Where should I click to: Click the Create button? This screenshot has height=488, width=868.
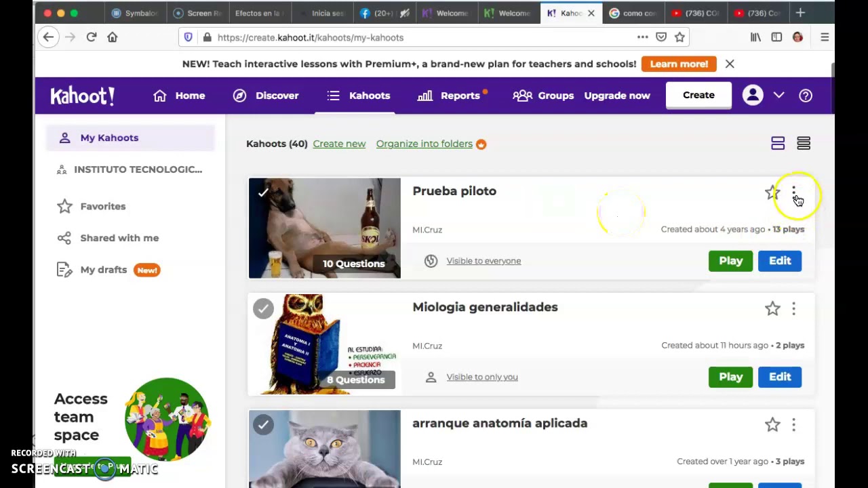[x=698, y=95]
